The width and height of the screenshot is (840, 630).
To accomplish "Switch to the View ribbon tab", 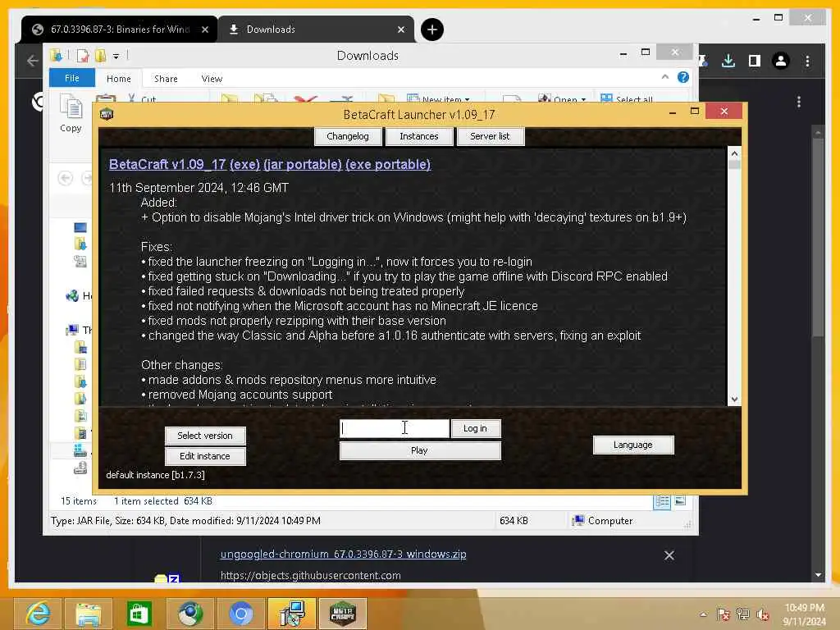I will tap(212, 79).
